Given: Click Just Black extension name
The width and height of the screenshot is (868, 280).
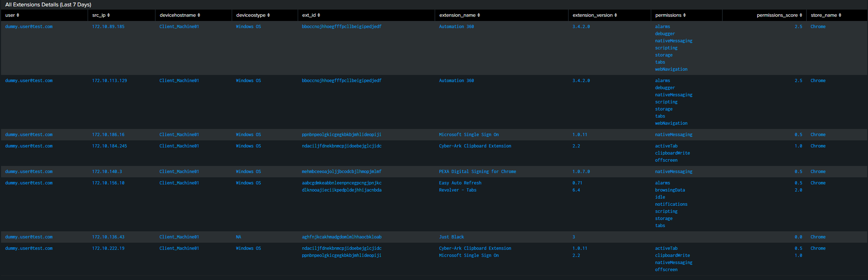Looking at the screenshot, I should point(451,237).
